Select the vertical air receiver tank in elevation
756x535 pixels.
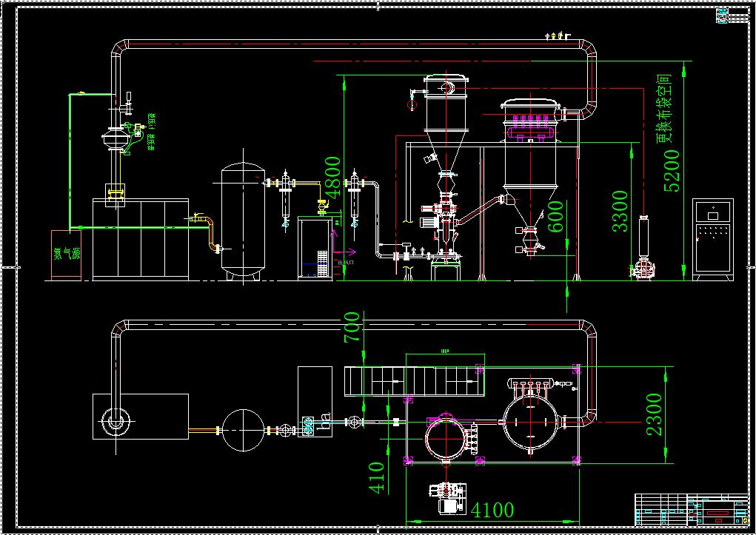point(243,222)
